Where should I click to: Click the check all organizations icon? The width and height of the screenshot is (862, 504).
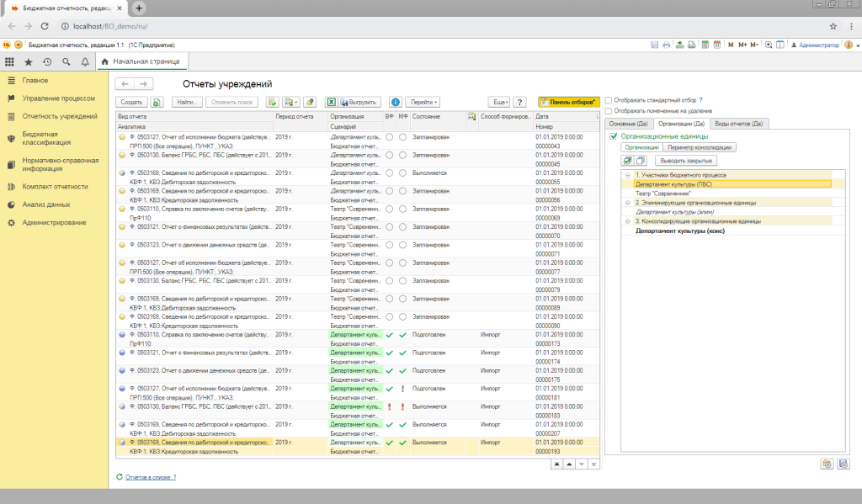[627, 161]
